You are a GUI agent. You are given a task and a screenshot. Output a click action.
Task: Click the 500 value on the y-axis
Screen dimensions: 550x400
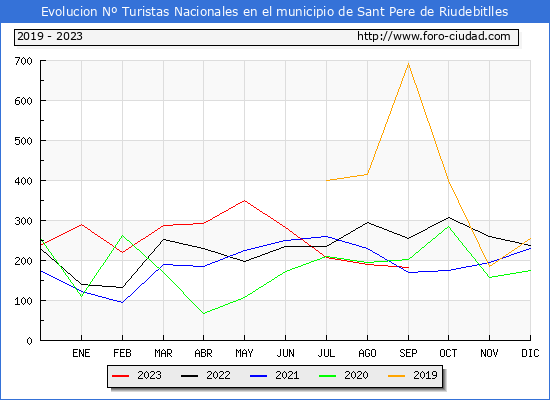coord(24,141)
